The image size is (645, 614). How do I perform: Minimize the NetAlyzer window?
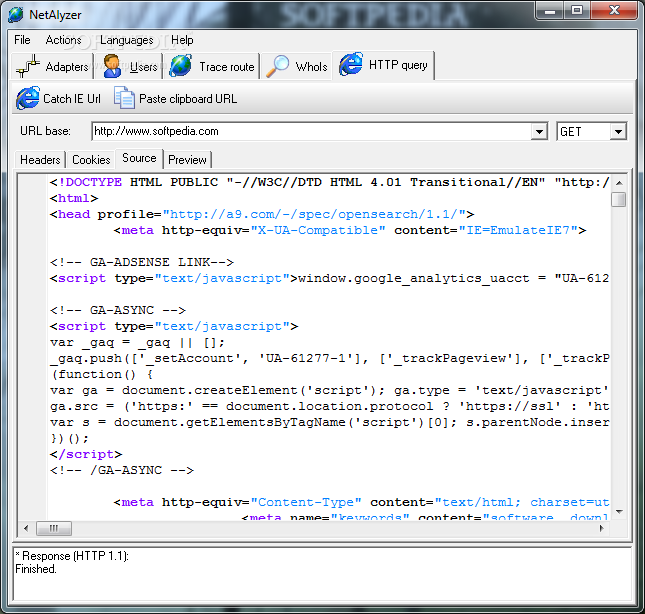point(550,11)
